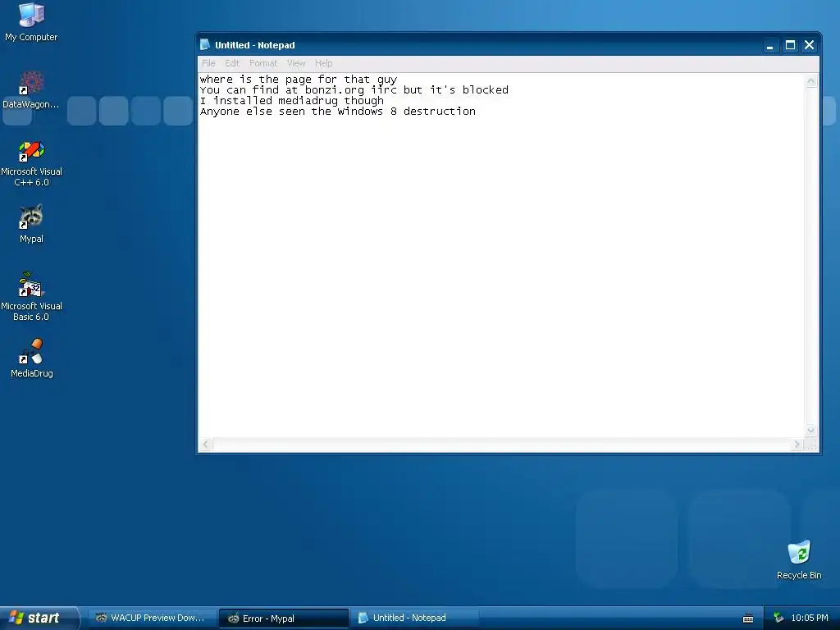
Task: Click the word 'bonzi.org' in Notepad
Action: click(335, 90)
